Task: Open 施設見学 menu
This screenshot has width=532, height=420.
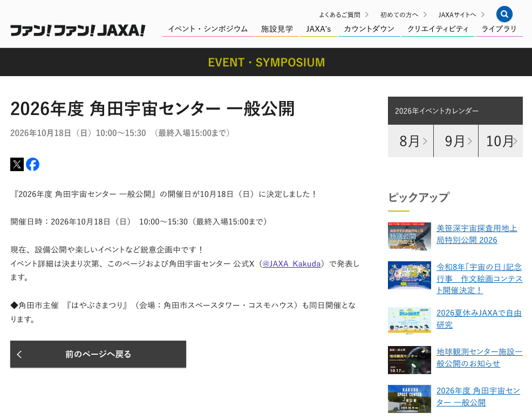Action: click(277, 29)
